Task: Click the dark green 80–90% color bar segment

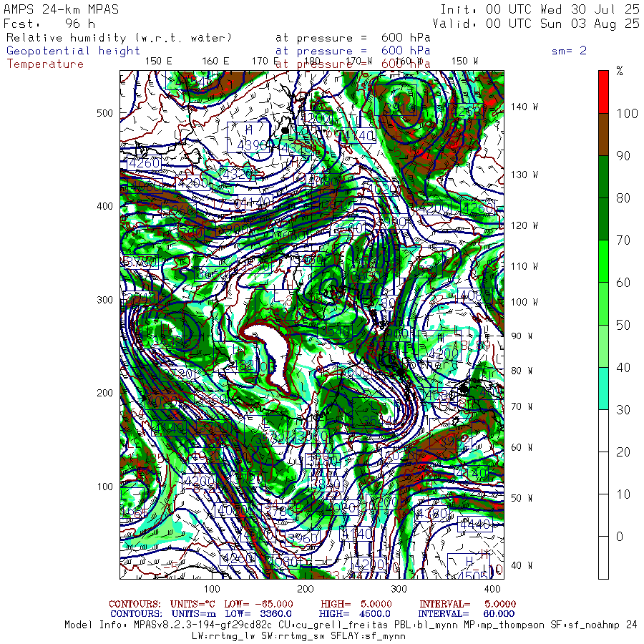Action: pos(603,177)
